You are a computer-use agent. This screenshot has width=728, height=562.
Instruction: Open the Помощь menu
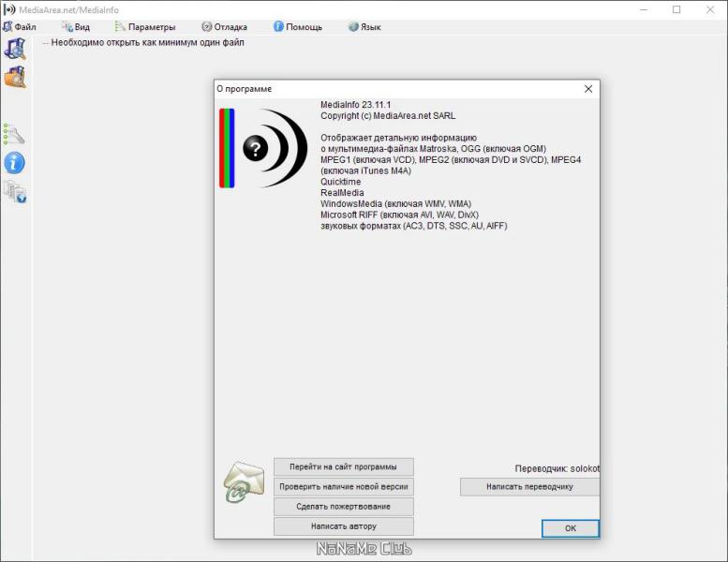pos(298,27)
